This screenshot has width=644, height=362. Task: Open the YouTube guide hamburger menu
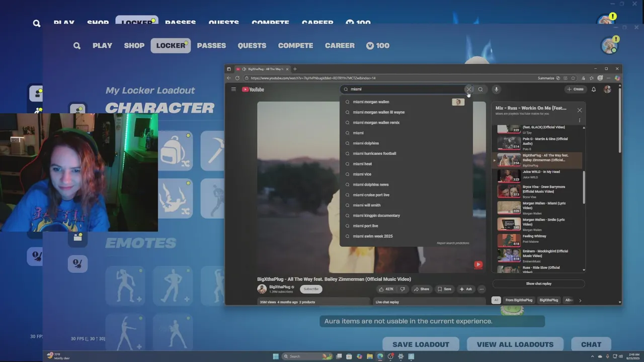pyautogui.click(x=233, y=89)
